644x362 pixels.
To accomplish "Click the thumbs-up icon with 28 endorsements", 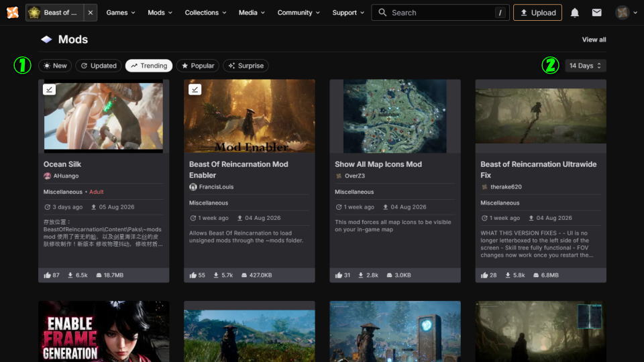I will 484,275.
